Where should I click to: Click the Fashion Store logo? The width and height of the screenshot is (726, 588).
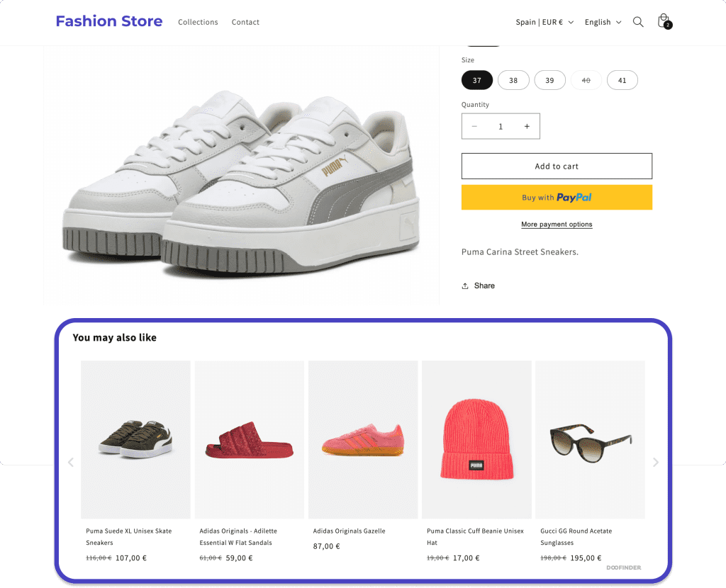(x=109, y=21)
